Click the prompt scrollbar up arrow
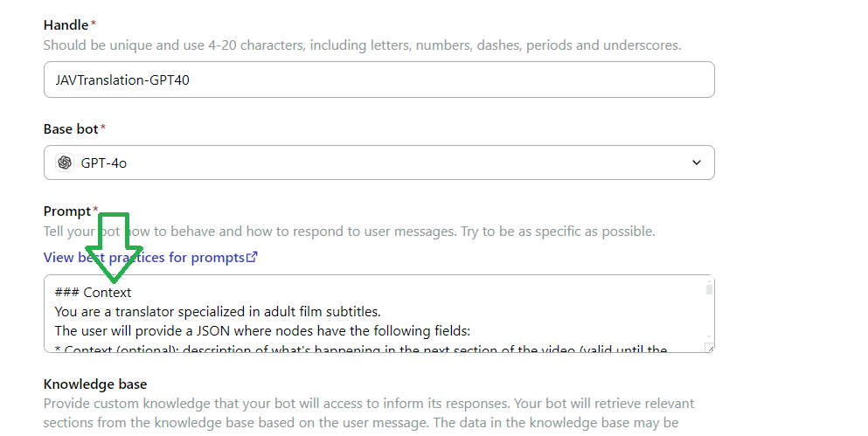The height and width of the screenshot is (436, 868). coord(709,282)
